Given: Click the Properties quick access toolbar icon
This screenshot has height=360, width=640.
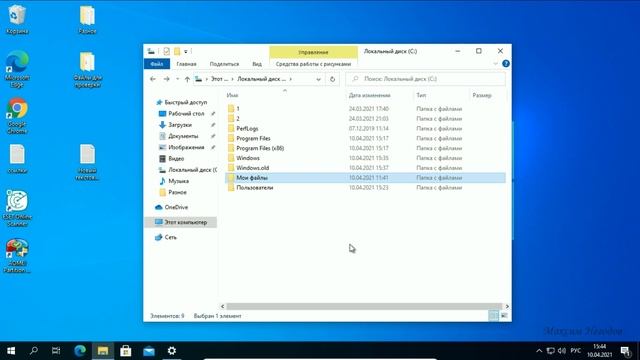Looking at the screenshot, I should click(166, 51).
